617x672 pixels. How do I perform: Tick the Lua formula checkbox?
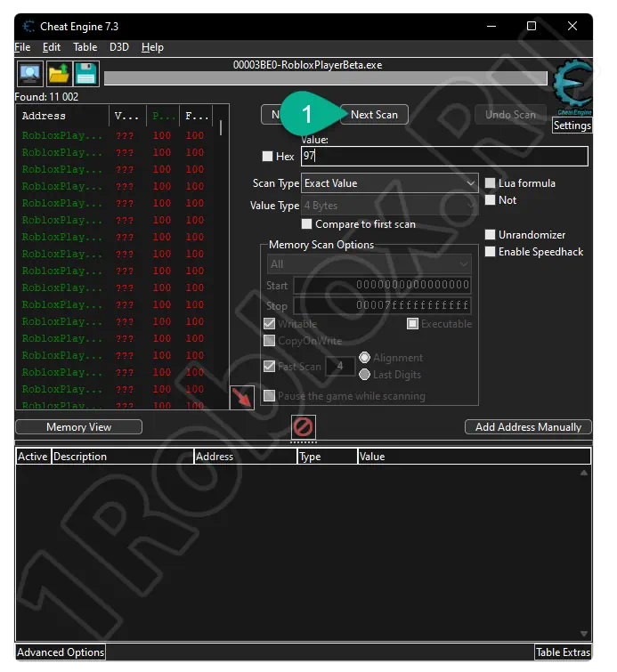(490, 183)
